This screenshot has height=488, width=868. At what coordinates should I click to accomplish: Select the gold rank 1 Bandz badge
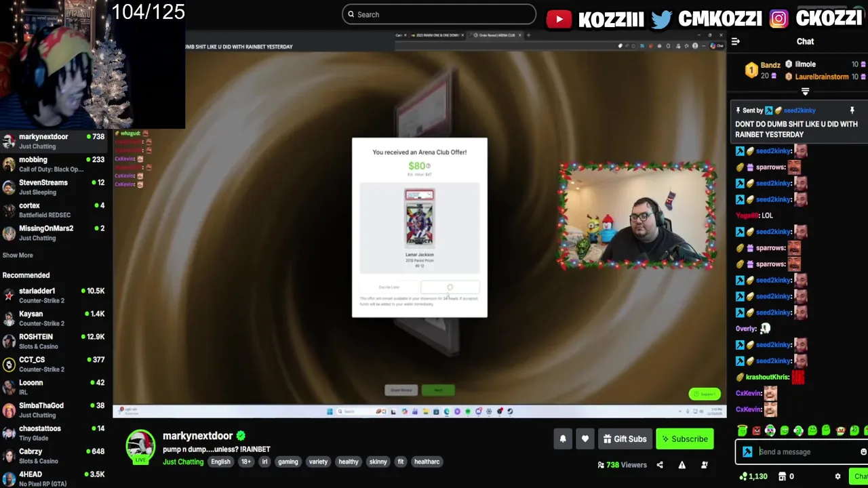pyautogui.click(x=751, y=70)
